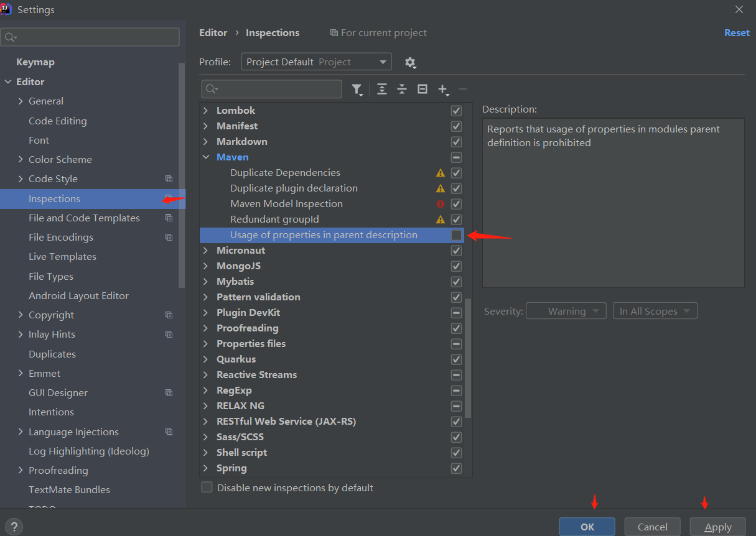The image size is (756, 536).
Task: Uncheck Duplicate Dependencies inspection
Action: (x=456, y=173)
